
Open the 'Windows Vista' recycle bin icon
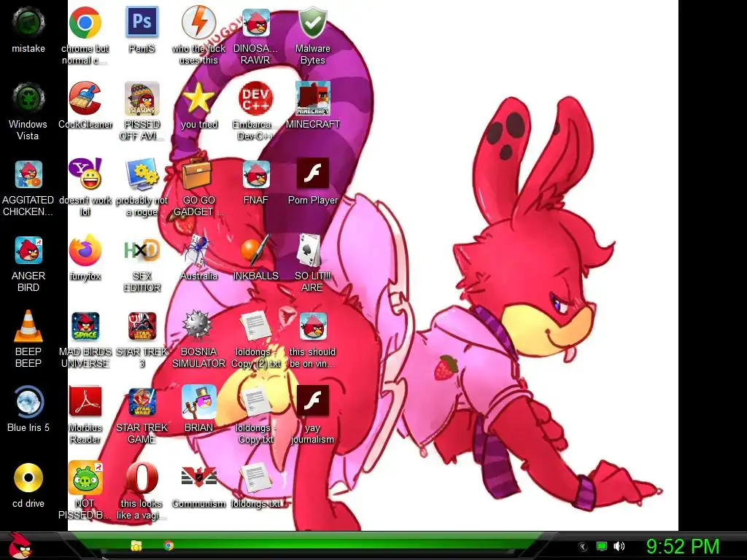point(28,98)
